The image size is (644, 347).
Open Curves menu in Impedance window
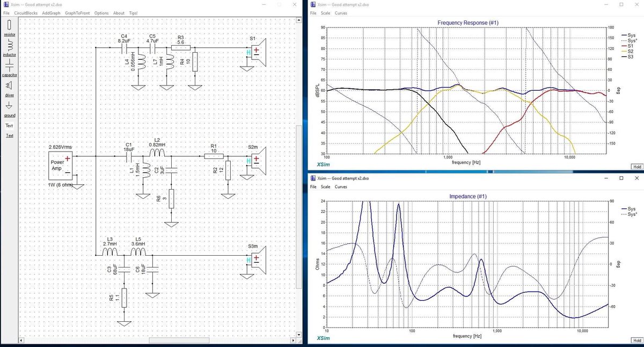tap(341, 186)
